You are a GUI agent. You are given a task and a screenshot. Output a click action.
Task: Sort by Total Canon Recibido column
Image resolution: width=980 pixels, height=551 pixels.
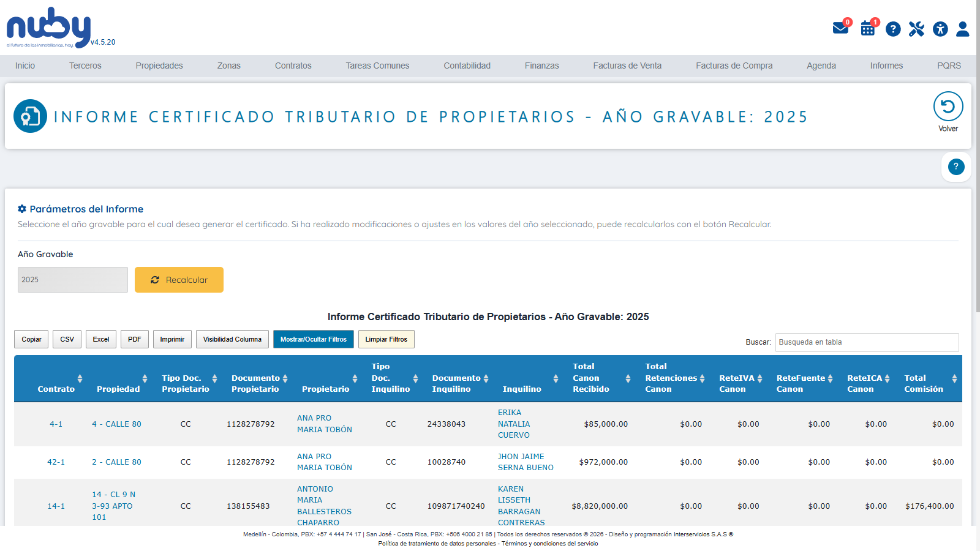pos(628,378)
